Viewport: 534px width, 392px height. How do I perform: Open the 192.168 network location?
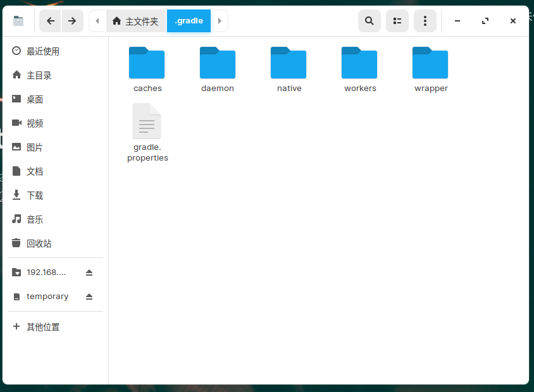(x=46, y=273)
